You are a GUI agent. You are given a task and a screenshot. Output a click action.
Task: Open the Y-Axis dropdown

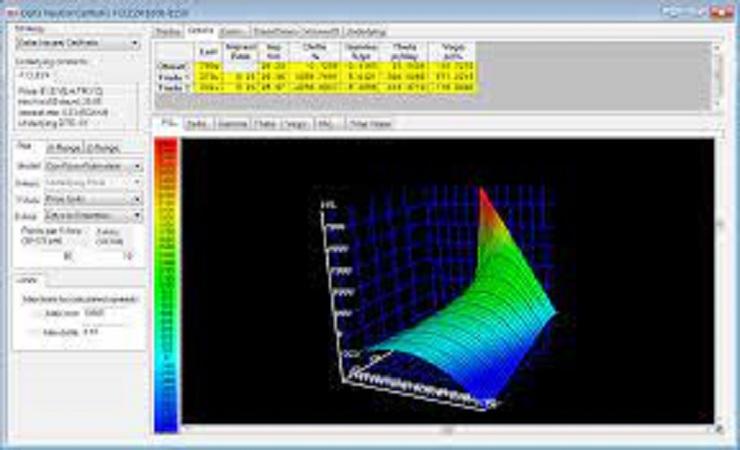(93, 200)
